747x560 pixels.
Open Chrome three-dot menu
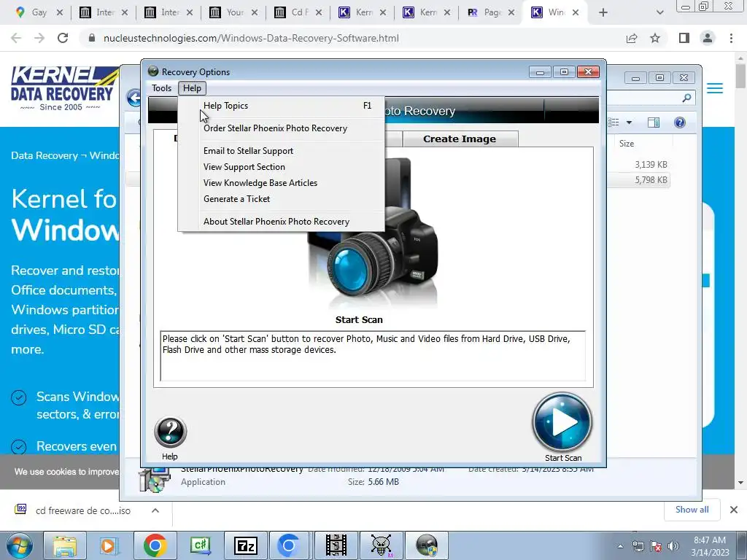pos(731,38)
